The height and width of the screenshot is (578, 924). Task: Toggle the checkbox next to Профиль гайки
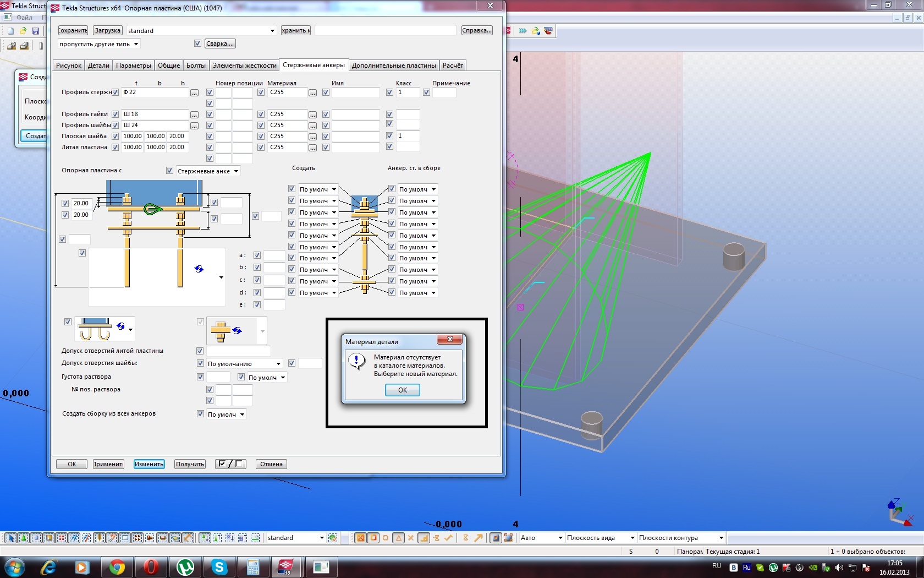coord(115,114)
